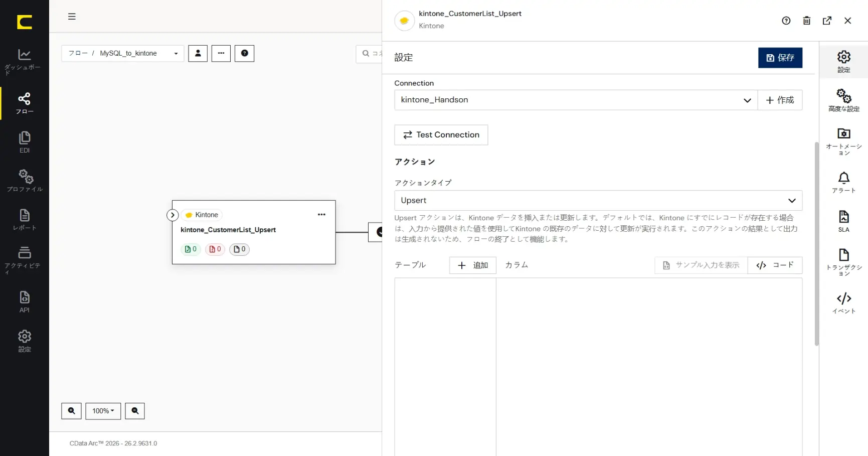The width and height of the screenshot is (868, 456).
Task: Click the コード button
Action: (x=775, y=265)
